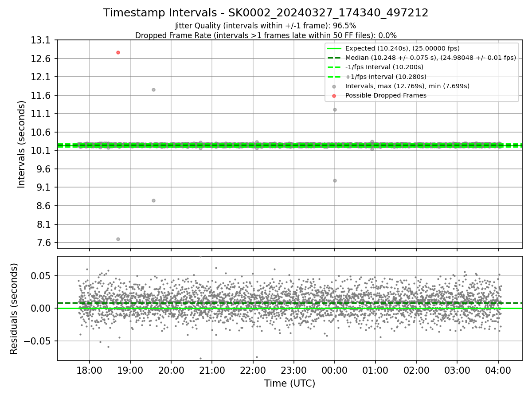The width and height of the screenshot is (532, 399).
Task: Click the 00:00 x-axis tick label
Action: pyautogui.click(x=335, y=371)
